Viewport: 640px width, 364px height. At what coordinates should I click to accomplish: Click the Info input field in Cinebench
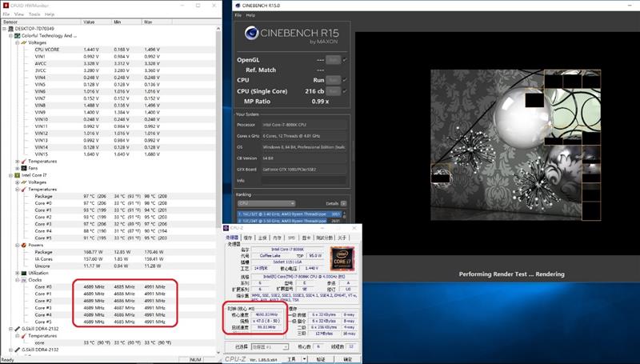(304, 180)
